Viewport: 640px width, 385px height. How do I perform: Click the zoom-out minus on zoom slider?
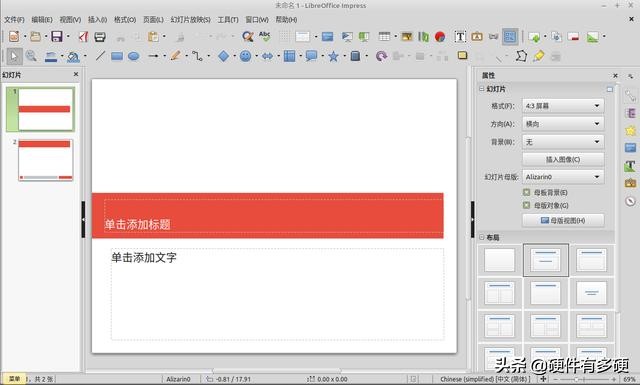point(556,379)
